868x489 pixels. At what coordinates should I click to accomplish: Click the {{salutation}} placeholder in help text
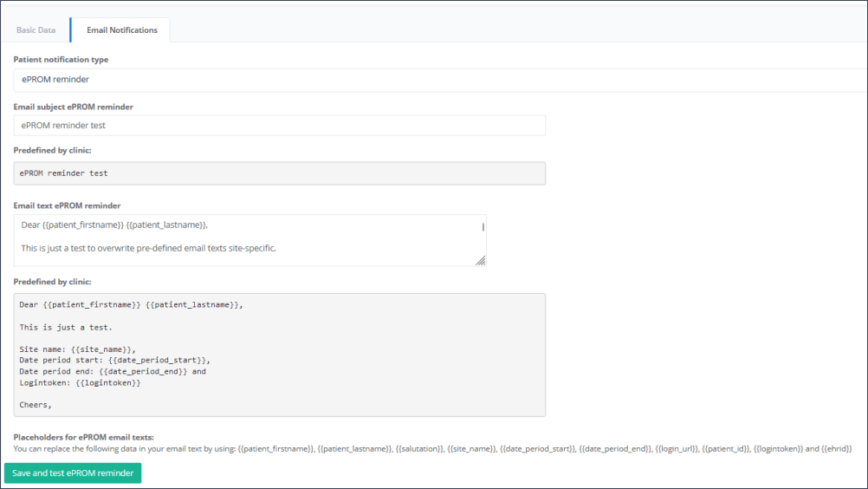(x=418, y=449)
